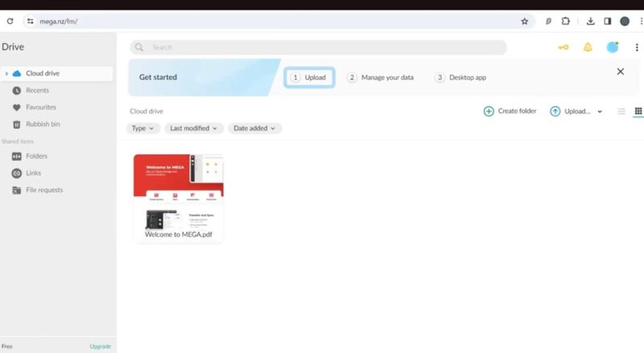Viewport: 644px width, 353px height.
Task: Select step 1 Upload in Get started
Action: pyautogui.click(x=309, y=77)
